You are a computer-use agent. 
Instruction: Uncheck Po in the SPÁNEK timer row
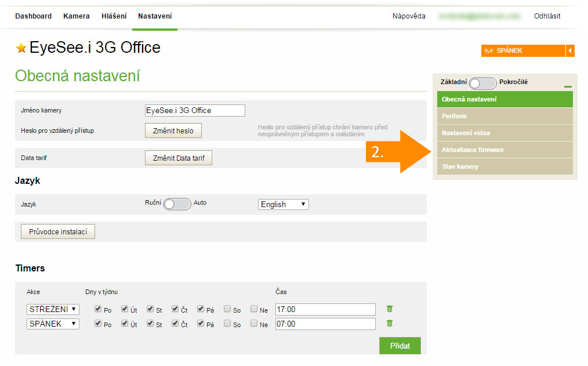(98, 324)
